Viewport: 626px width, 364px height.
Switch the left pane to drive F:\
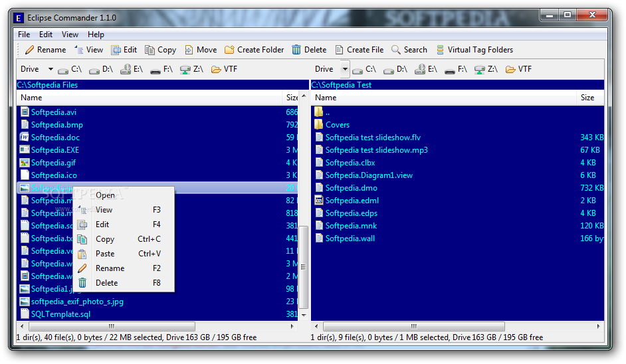point(161,70)
